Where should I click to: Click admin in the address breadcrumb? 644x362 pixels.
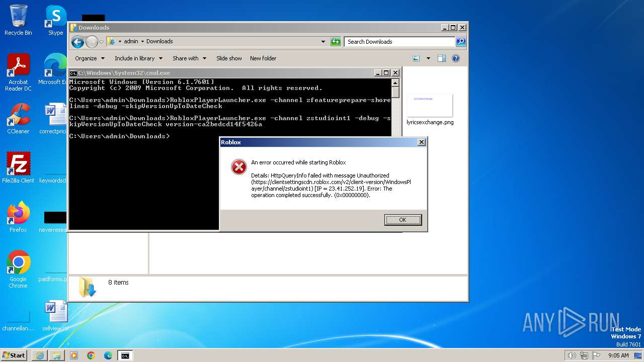coord(131,42)
